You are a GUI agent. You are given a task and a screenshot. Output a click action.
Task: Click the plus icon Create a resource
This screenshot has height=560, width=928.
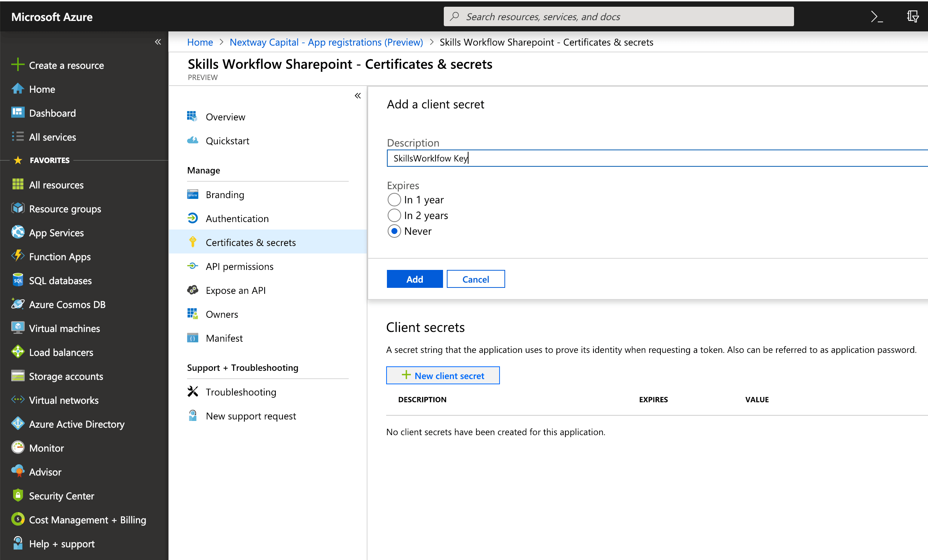(18, 65)
